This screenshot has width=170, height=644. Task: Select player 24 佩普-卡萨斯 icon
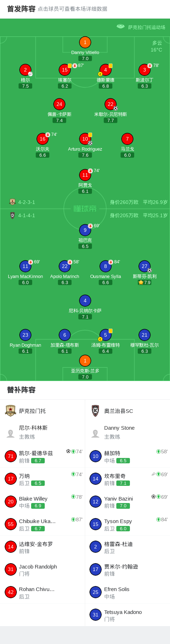pyautogui.click(x=59, y=104)
